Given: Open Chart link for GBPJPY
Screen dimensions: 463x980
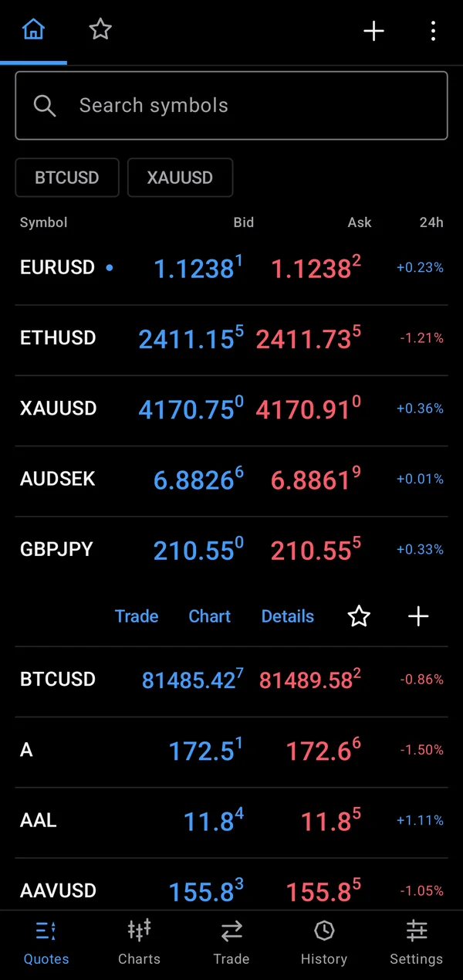Looking at the screenshot, I should click(x=210, y=616).
